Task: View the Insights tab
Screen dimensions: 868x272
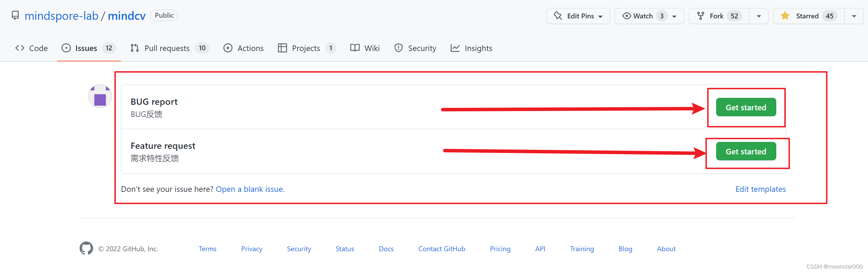Action: click(472, 48)
